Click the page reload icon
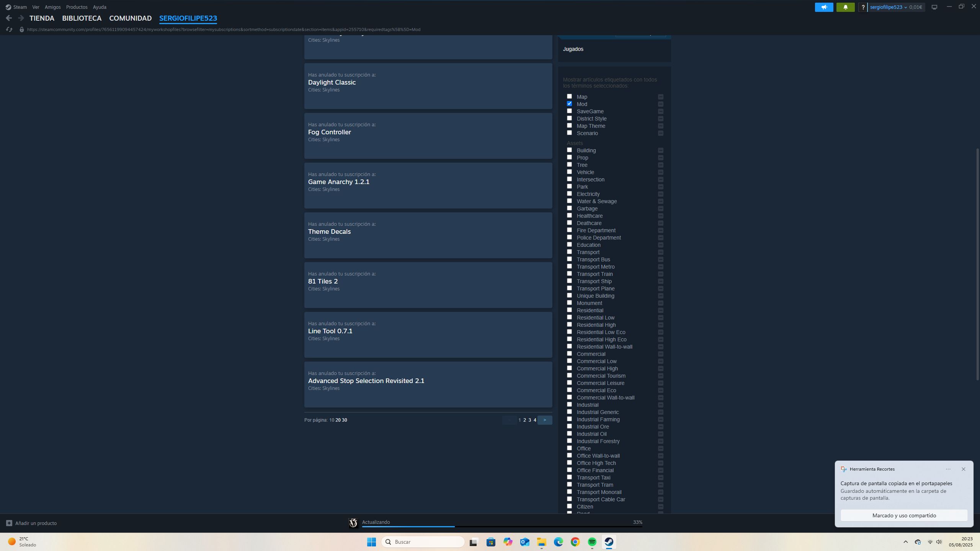 [x=10, y=29]
